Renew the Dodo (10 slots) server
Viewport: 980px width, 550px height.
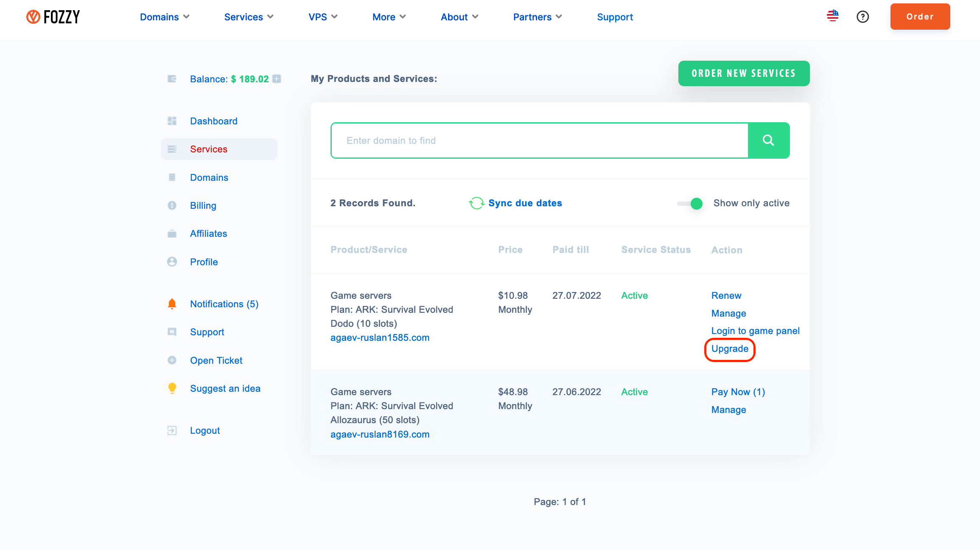point(726,295)
